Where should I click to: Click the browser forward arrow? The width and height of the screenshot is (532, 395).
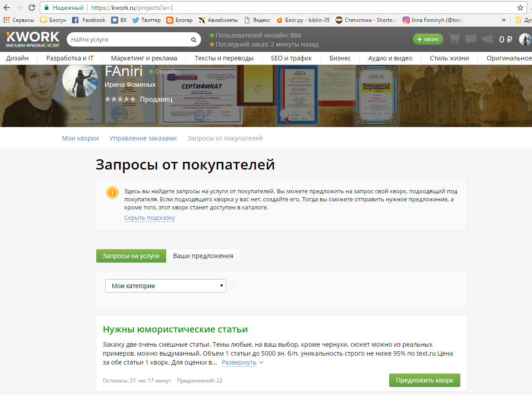19,8
